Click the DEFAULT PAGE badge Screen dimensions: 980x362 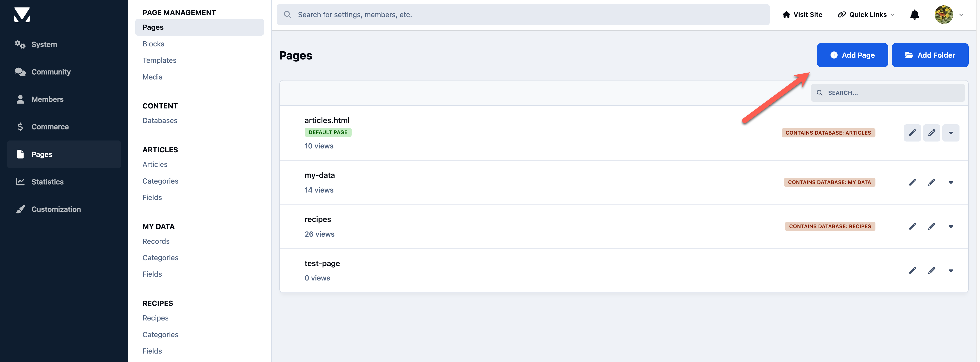(x=328, y=132)
